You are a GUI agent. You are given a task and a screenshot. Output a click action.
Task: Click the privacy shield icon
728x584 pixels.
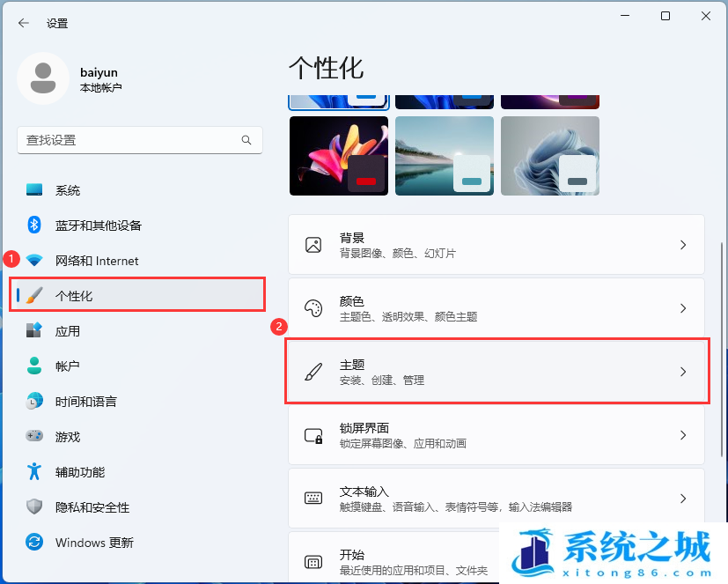click(34, 506)
